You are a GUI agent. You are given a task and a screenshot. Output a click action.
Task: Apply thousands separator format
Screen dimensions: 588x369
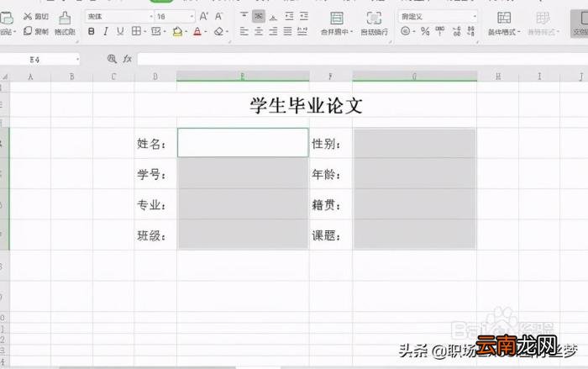440,31
